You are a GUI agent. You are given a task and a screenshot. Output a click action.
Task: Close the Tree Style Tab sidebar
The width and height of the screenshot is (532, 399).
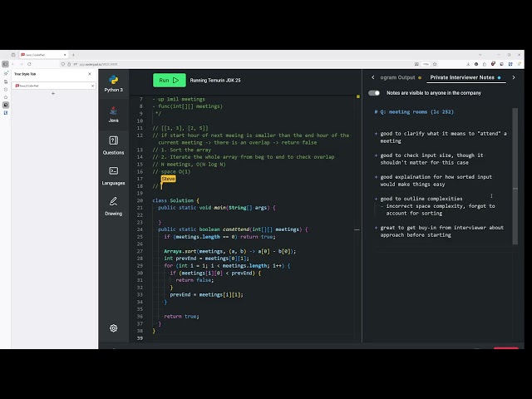point(91,75)
